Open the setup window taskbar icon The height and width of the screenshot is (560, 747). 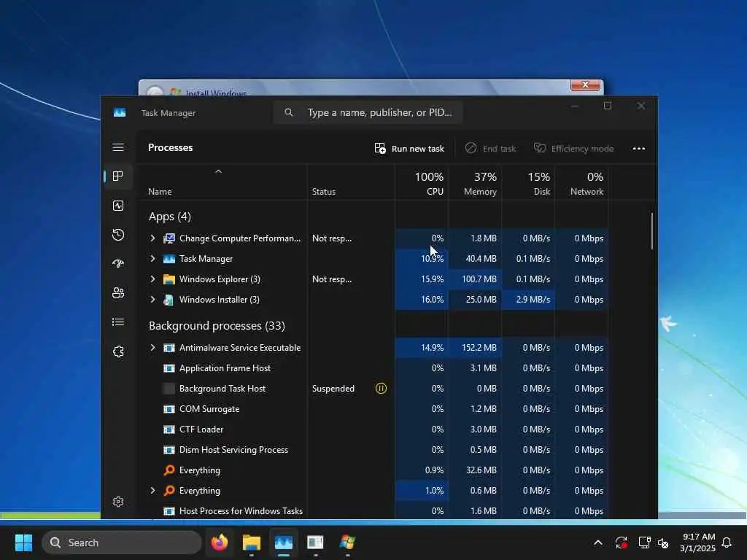[315, 542]
